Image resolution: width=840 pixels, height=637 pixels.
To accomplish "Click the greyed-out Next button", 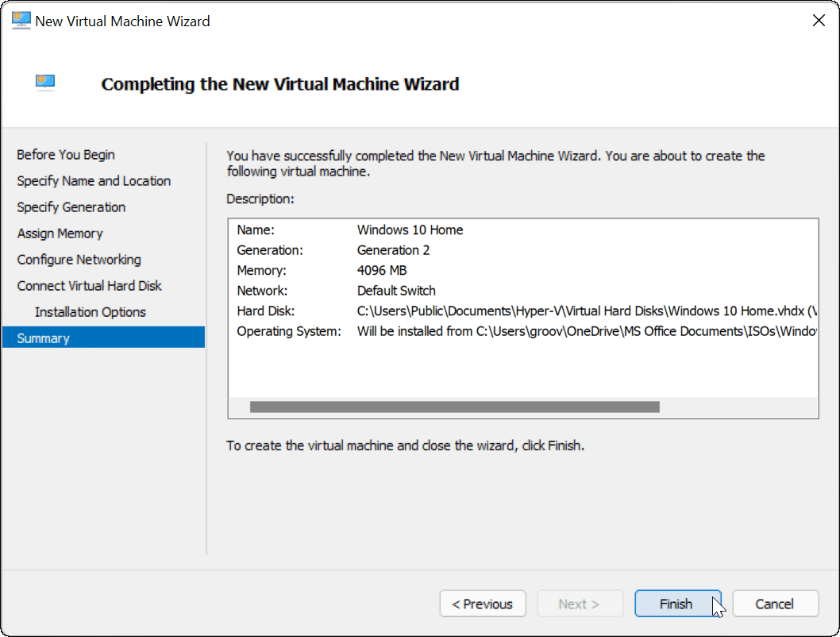I will click(579, 604).
